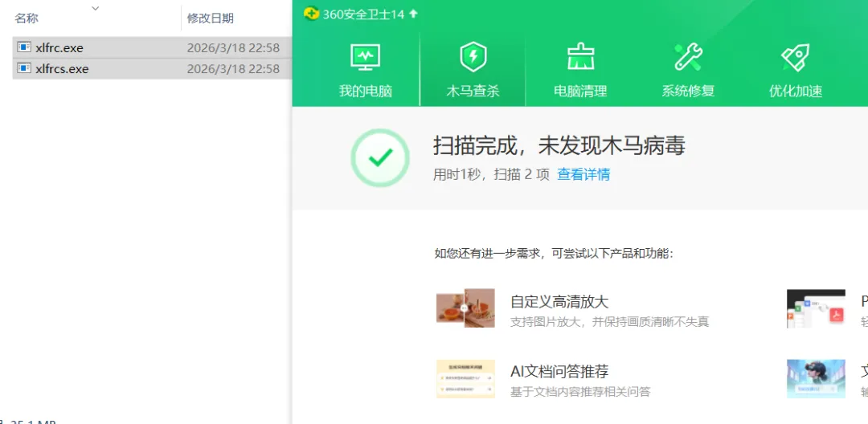
Task: Select the xlfrc.exe file name
Action: point(59,48)
